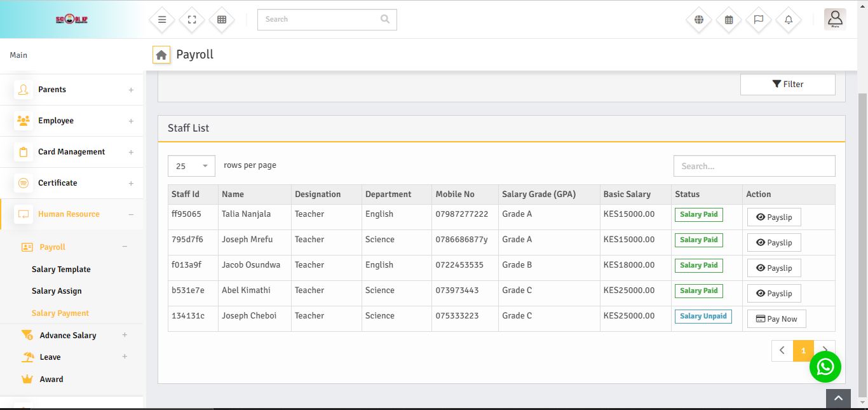Screen dimensions: 868x410
Task: Open the calendar icon in header
Action: [729, 20]
